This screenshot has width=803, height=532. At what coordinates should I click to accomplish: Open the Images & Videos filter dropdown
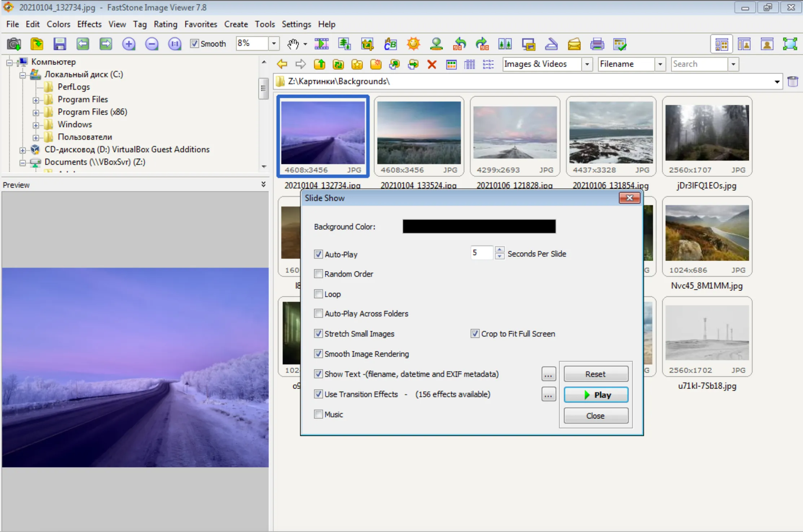[x=587, y=64]
